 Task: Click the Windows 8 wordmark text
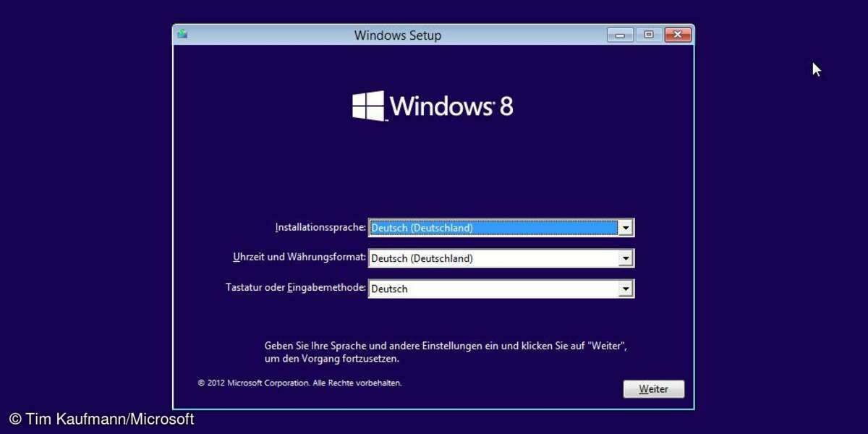(451, 106)
